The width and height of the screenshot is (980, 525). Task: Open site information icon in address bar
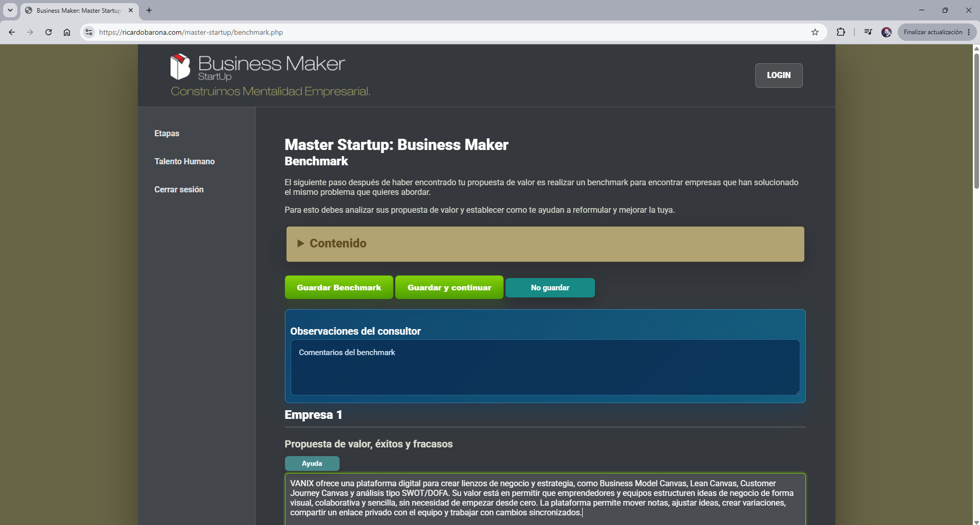pos(89,32)
